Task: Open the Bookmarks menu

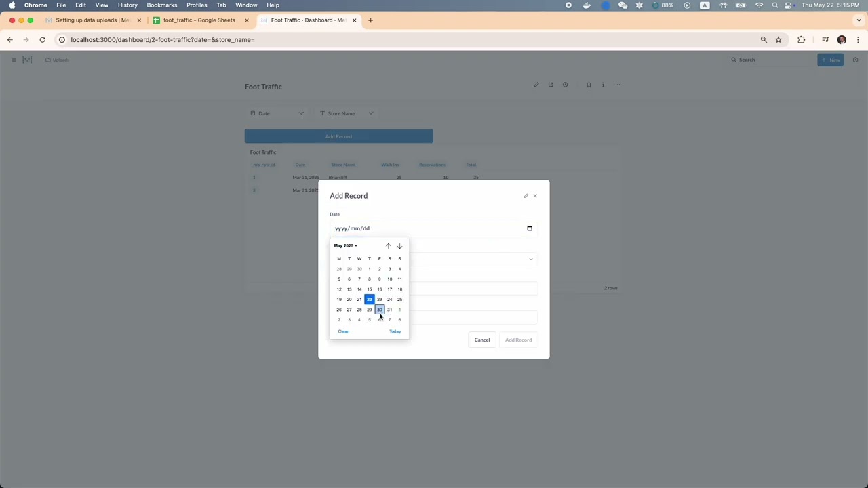Action: click(162, 5)
